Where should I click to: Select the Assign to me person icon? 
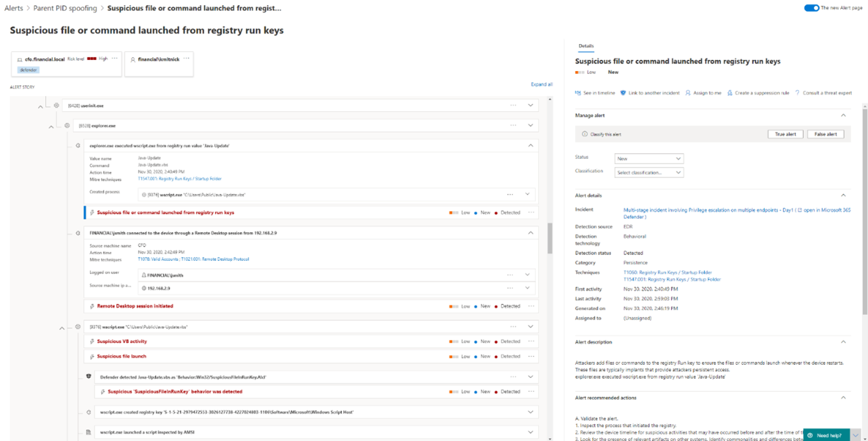click(687, 93)
